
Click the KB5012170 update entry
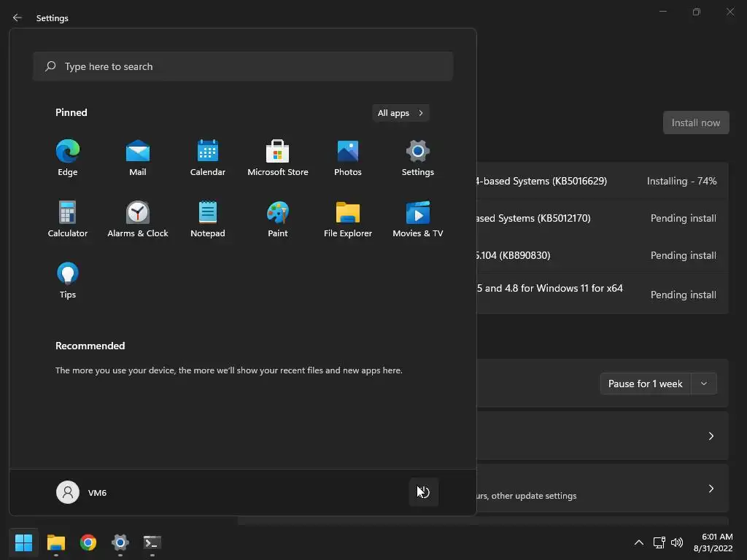coord(602,218)
